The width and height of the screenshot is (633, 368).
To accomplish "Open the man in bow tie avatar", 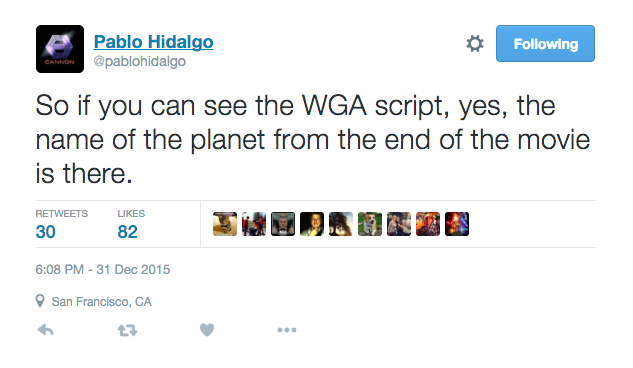I will (283, 224).
